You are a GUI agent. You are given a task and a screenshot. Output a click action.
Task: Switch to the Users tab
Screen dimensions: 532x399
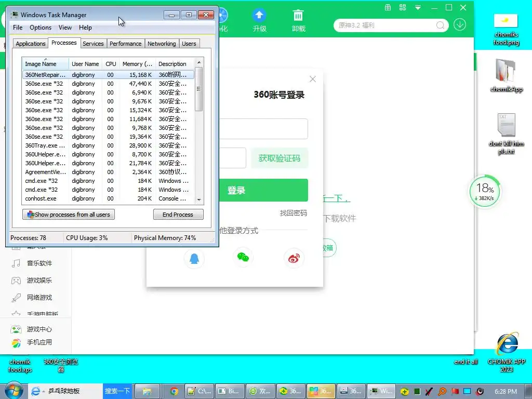pyautogui.click(x=189, y=44)
